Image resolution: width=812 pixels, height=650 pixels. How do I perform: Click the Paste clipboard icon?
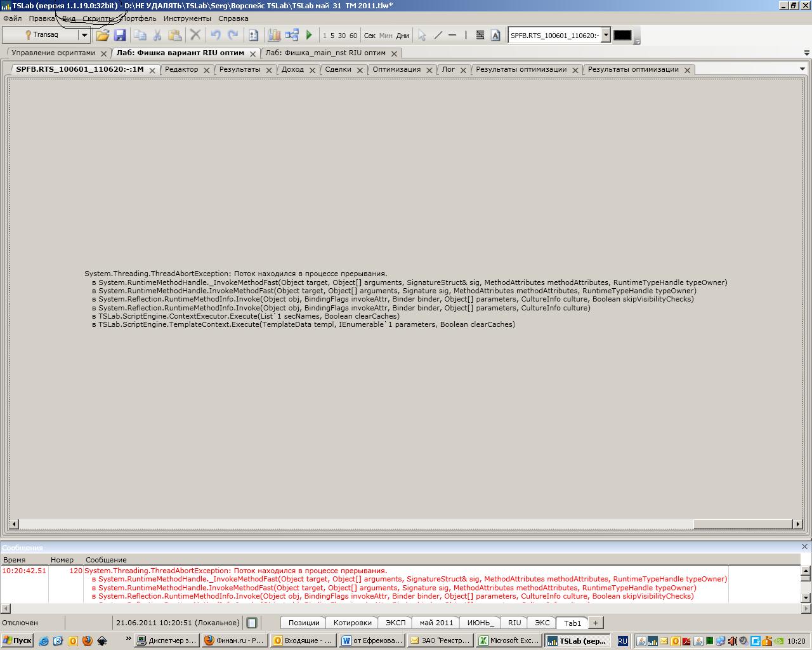coord(174,36)
